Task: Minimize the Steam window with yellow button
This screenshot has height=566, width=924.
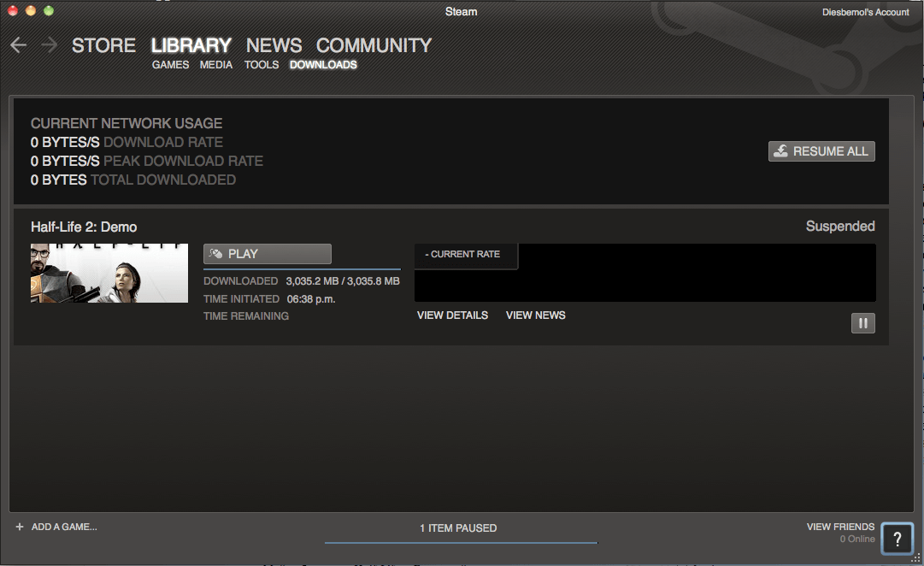Action: pos(31,10)
